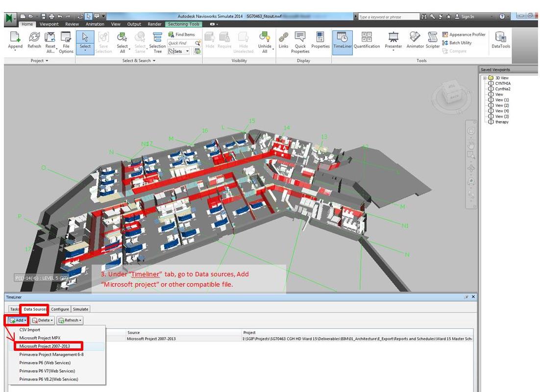Open the Sets dropdown
540x392 pixels.
point(179,51)
